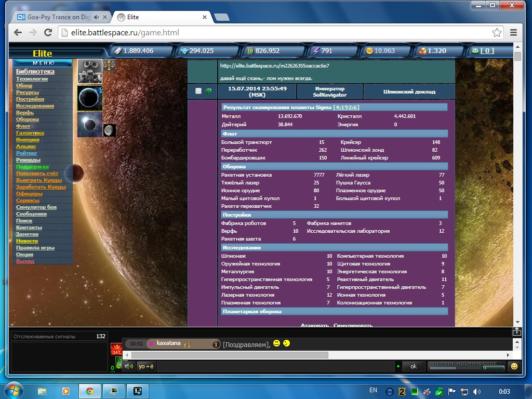Click the green Поддержка link
The width and height of the screenshot is (532, 399).
pos(32,167)
